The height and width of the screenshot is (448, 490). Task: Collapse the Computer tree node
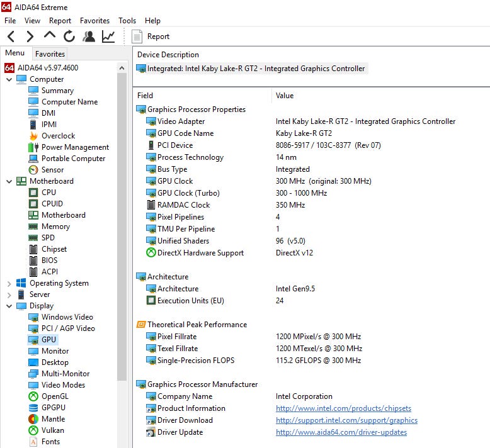pos(9,79)
